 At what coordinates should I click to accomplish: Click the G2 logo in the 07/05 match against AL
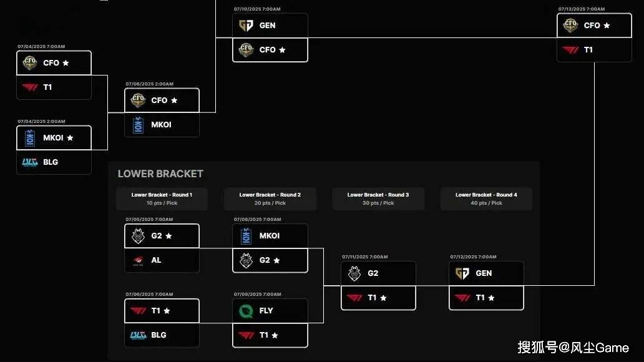click(x=138, y=236)
